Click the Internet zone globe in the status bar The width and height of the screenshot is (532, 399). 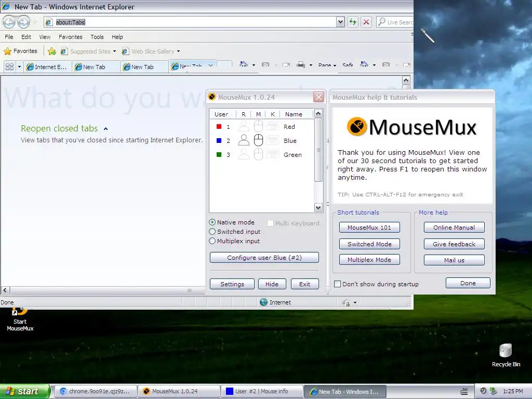tap(263, 302)
